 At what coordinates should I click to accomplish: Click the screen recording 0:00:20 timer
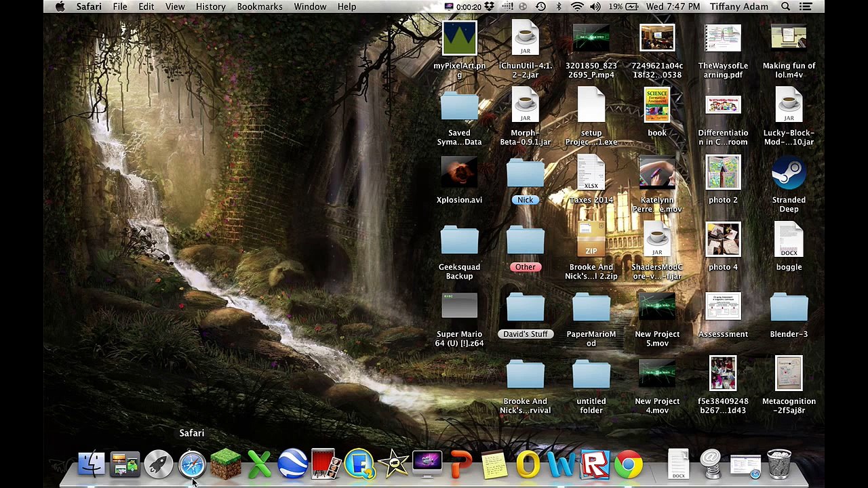[463, 7]
